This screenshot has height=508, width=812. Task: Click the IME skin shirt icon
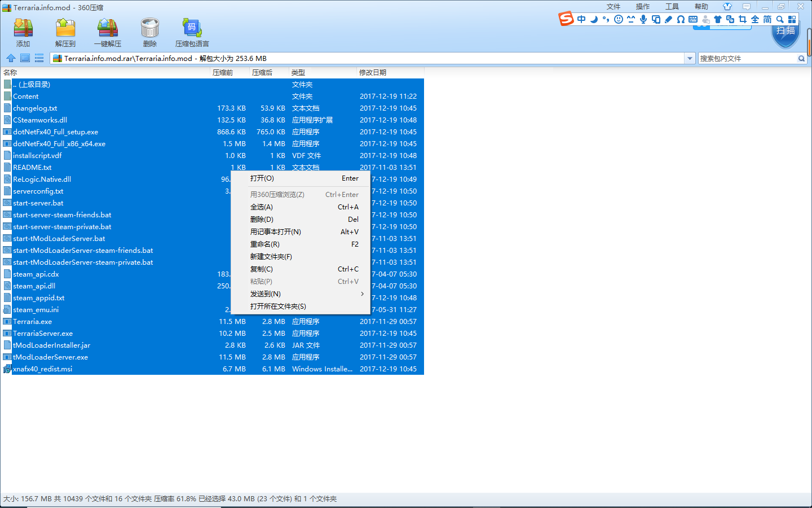pos(718,19)
